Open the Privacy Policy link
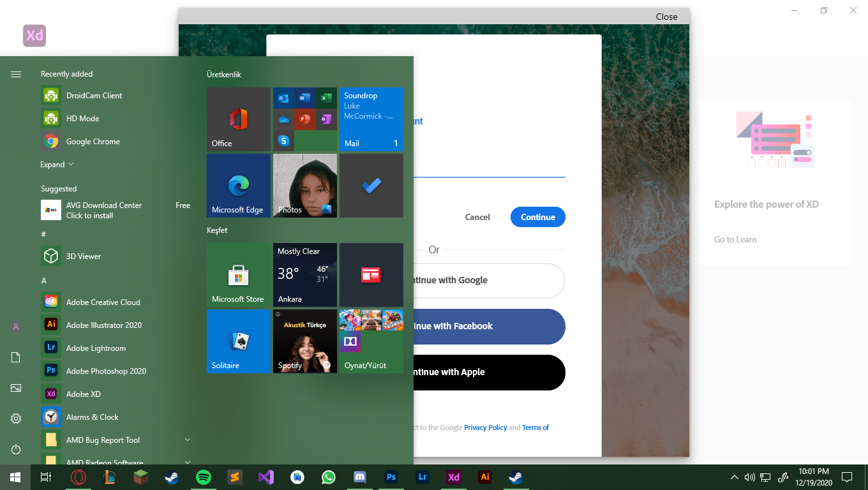868x490 pixels. click(485, 427)
